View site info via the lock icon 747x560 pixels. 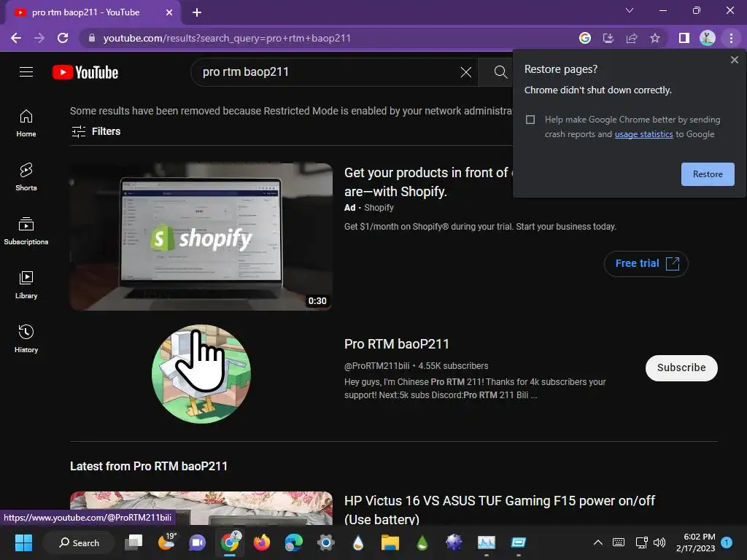92,38
